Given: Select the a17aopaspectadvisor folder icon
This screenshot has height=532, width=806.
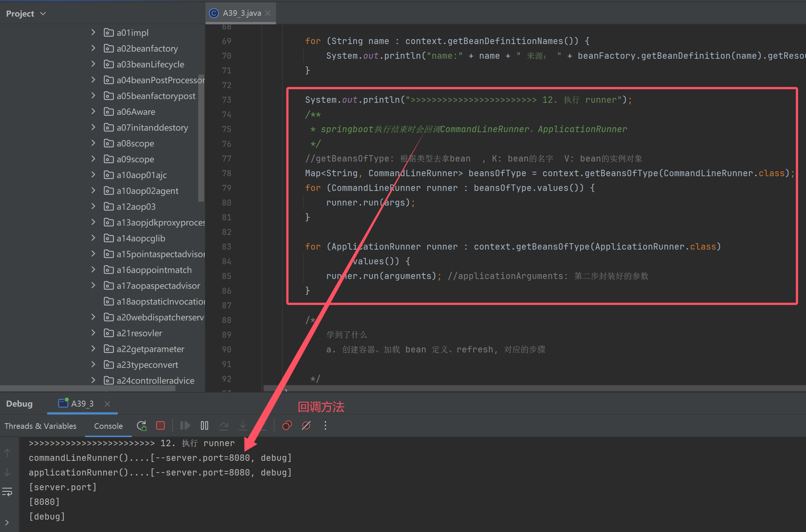Looking at the screenshot, I should point(109,285).
